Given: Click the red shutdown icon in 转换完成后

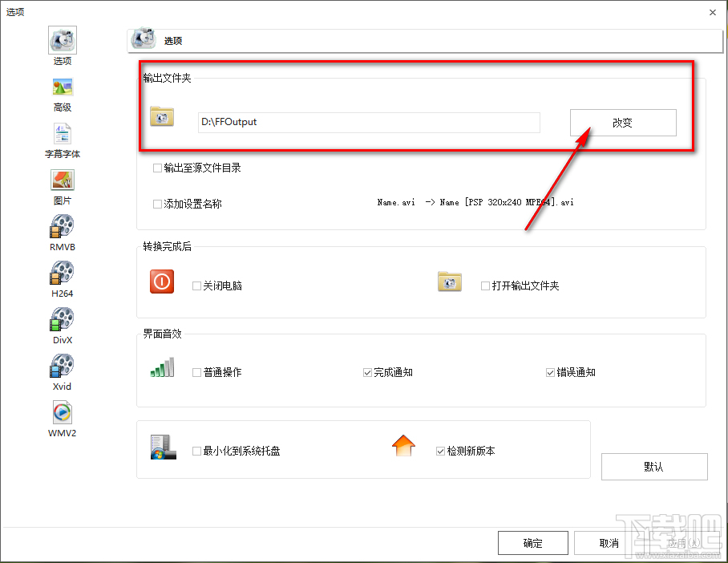Looking at the screenshot, I should tap(161, 282).
